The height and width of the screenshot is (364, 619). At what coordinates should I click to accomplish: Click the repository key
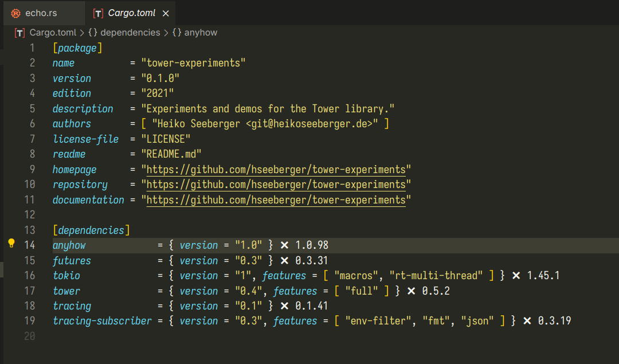click(80, 185)
